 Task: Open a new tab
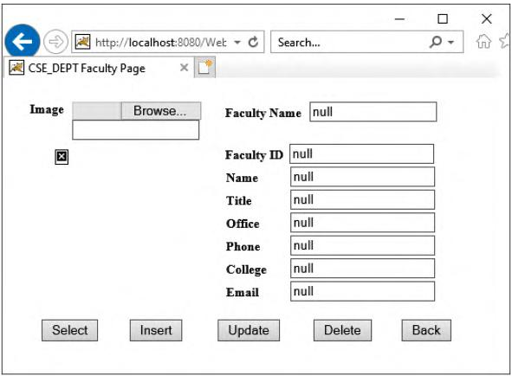coord(205,68)
